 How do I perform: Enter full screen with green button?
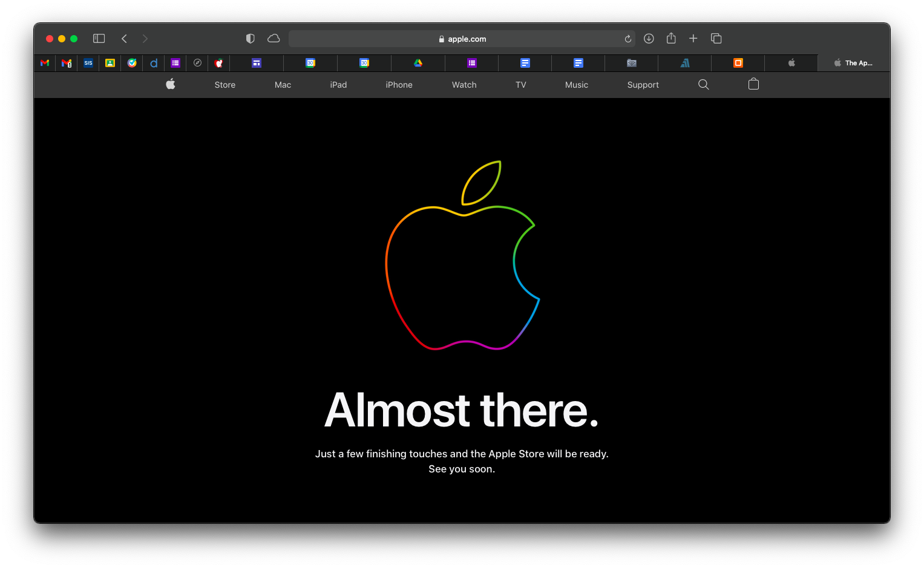[x=74, y=39]
